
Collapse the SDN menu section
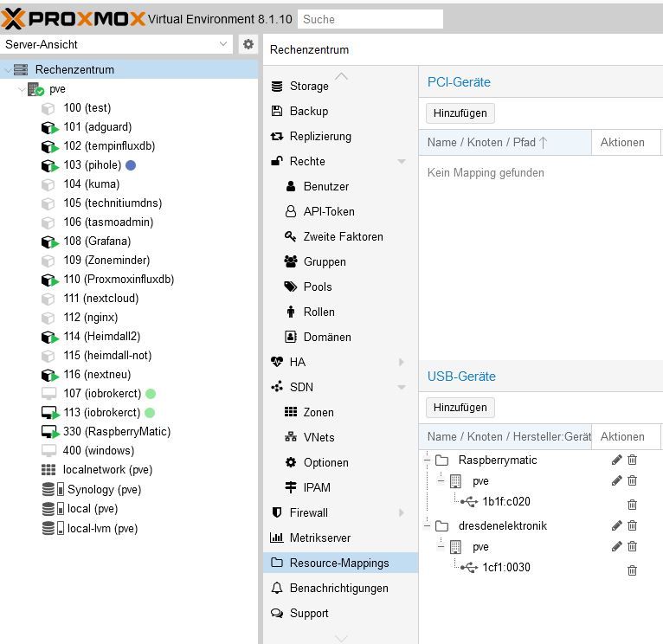point(402,387)
